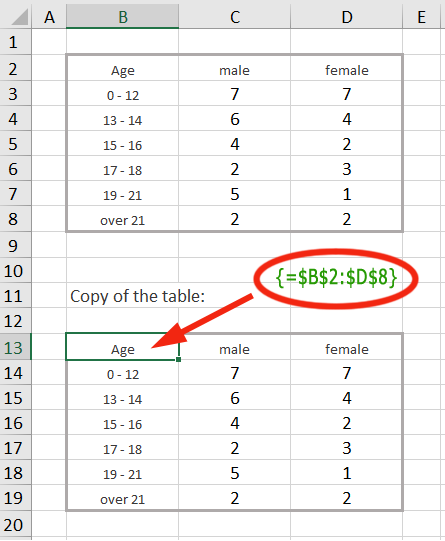This screenshot has width=445, height=541.
Task: Select cell D4 with female value 4
Action: pyautogui.click(x=347, y=118)
